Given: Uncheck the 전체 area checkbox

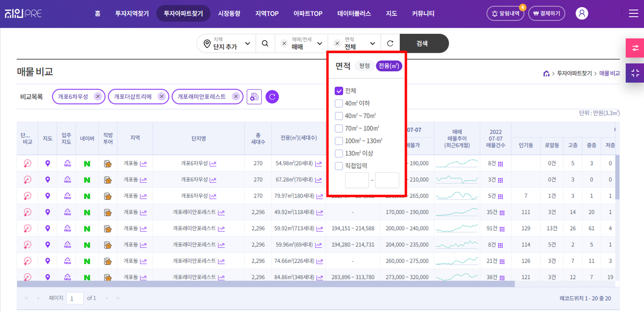Looking at the screenshot, I should 339,91.
